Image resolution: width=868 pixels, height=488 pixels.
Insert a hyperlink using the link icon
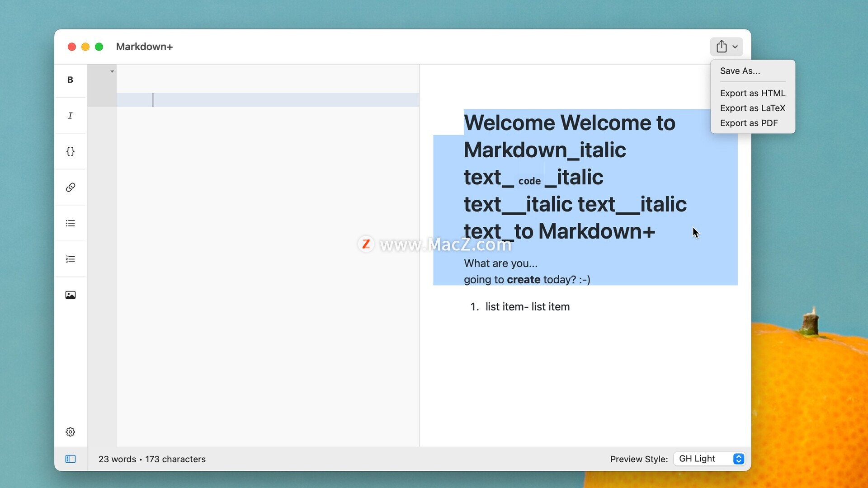70,187
